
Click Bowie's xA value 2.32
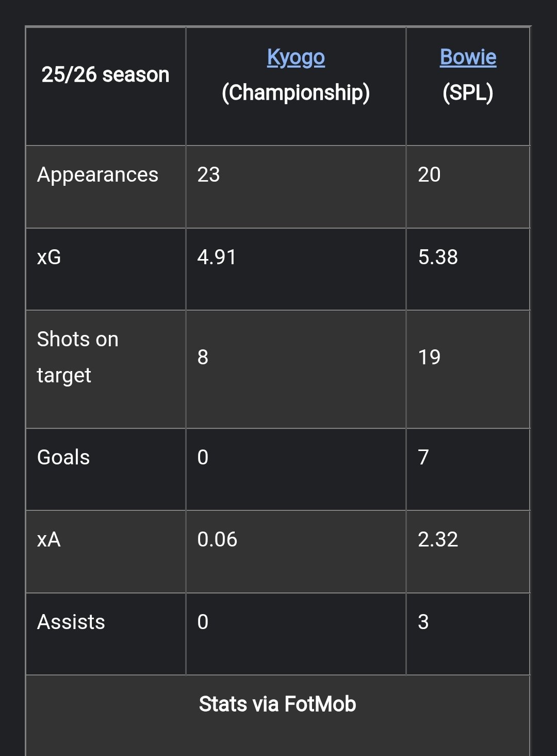pyautogui.click(x=438, y=540)
